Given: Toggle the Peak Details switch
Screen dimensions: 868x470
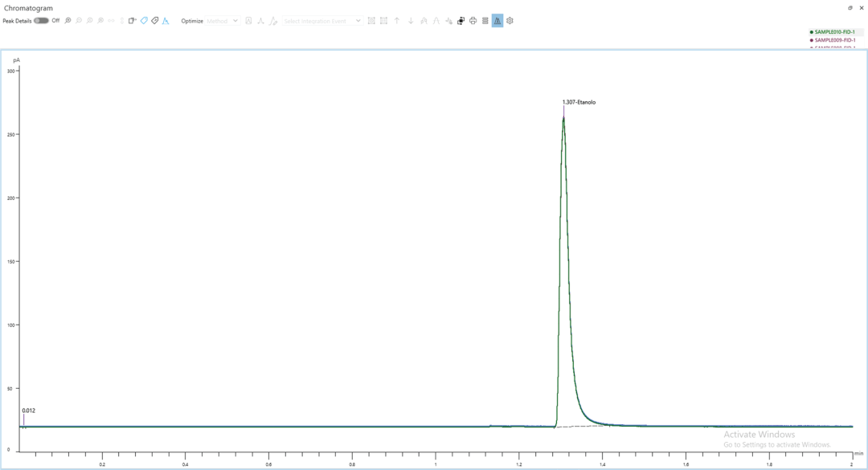Looking at the screenshot, I should pyautogui.click(x=41, y=20).
